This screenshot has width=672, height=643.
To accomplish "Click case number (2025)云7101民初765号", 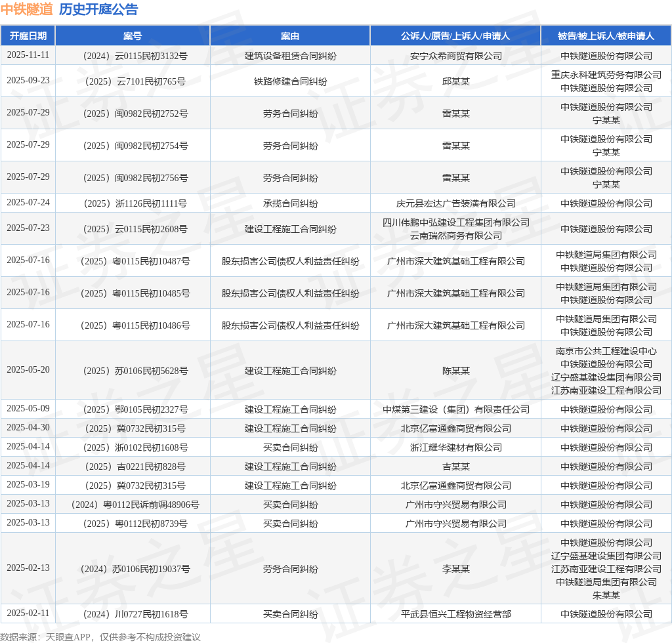I will [x=135, y=81].
